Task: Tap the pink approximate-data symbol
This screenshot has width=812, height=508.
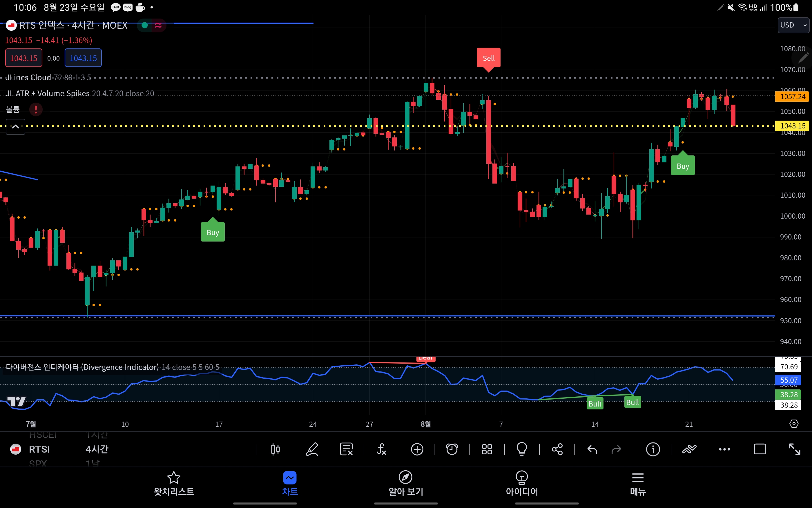Action: 158,25
